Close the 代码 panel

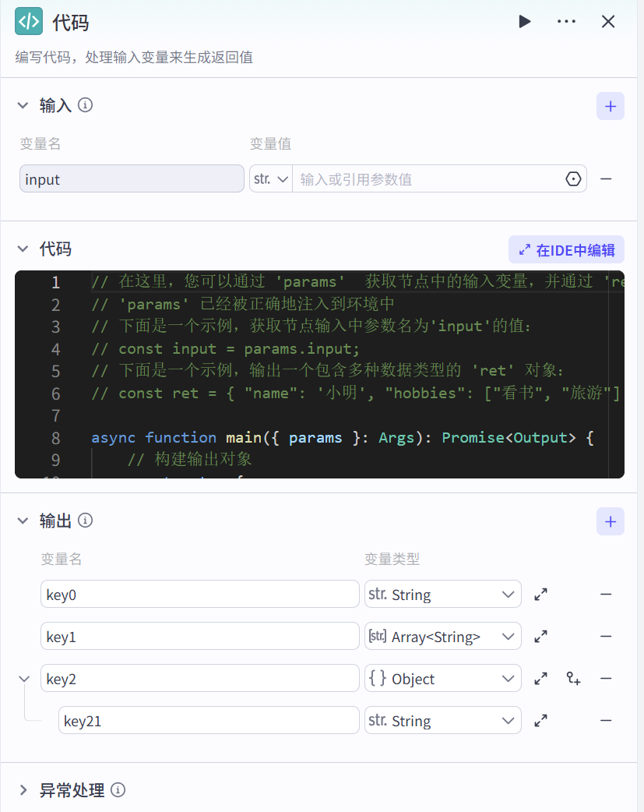(x=608, y=22)
